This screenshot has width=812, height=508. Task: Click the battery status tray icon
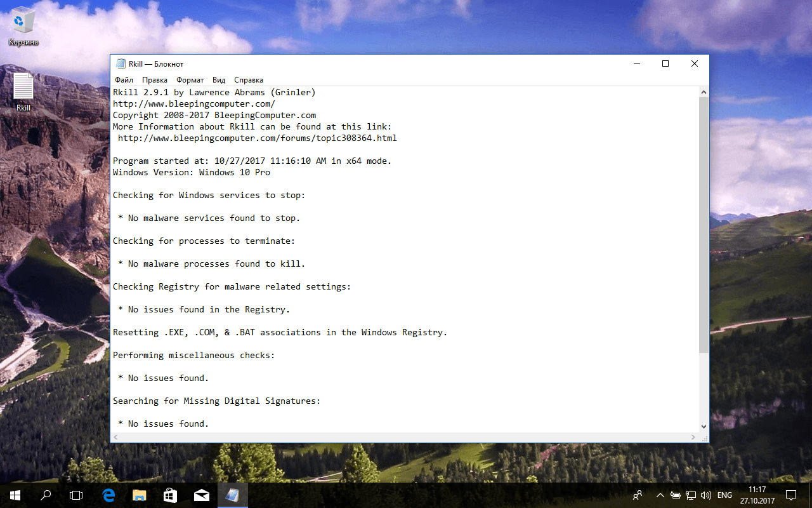[x=676, y=495]
